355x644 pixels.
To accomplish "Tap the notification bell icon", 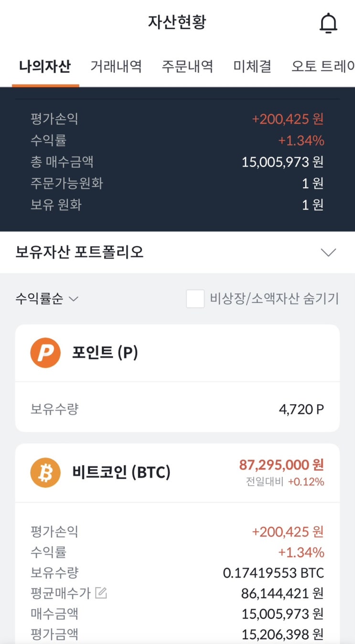I will (x=328, y=23).
